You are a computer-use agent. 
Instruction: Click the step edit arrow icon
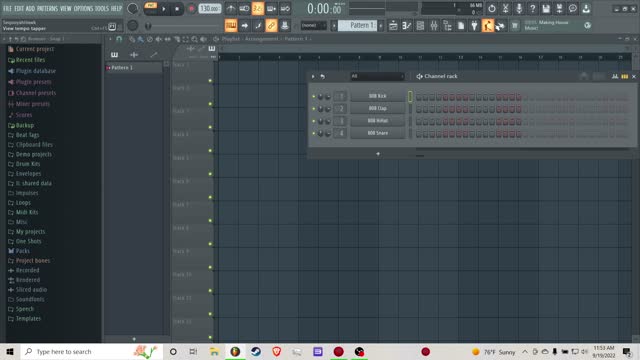point(244,25)
